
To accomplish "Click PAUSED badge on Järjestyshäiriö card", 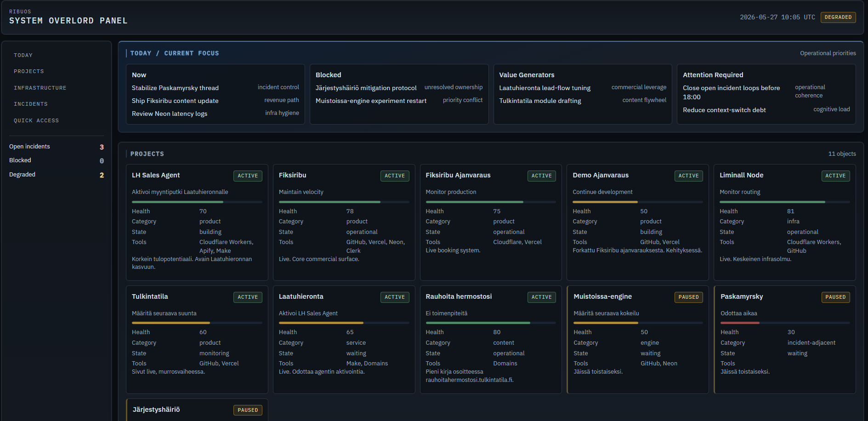I will [x=248, y=410].
